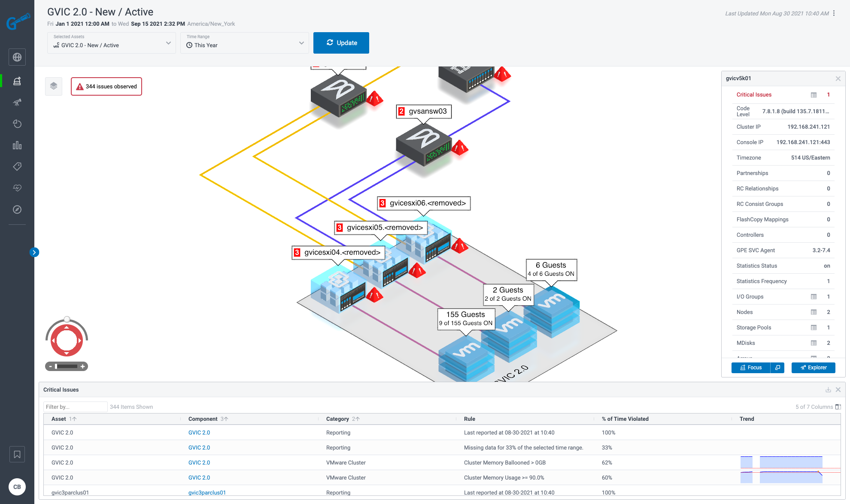Click the heartbeat health sidebar icon

click(x=17, y=188)
